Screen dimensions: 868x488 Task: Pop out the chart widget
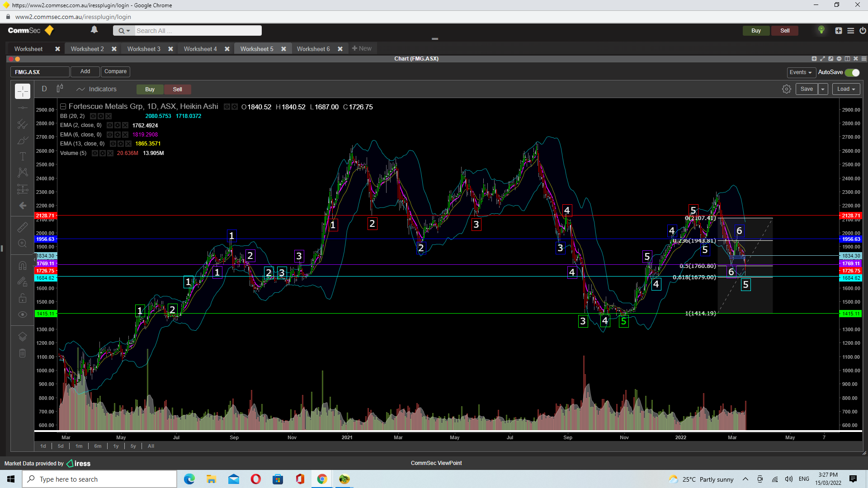[830, 59]
